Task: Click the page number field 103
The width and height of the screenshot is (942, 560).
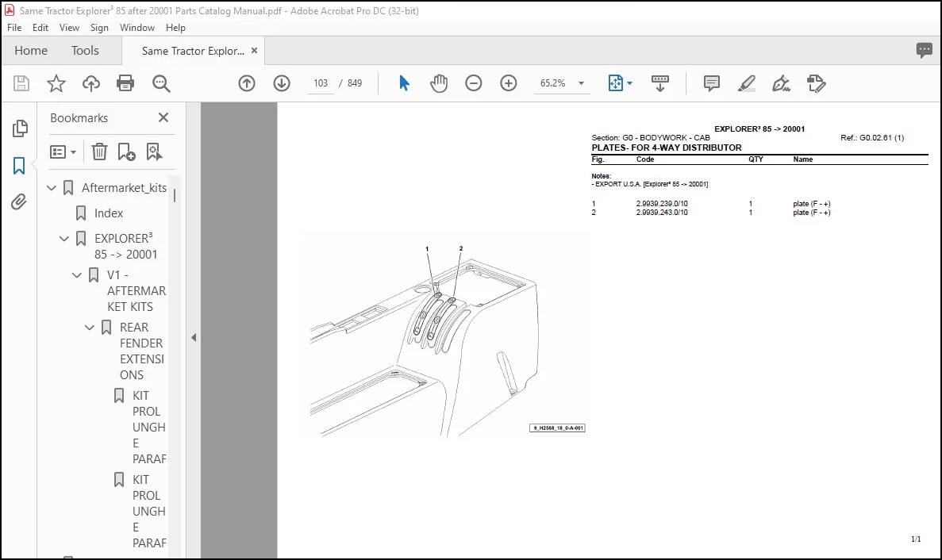Action: (320, 83)
